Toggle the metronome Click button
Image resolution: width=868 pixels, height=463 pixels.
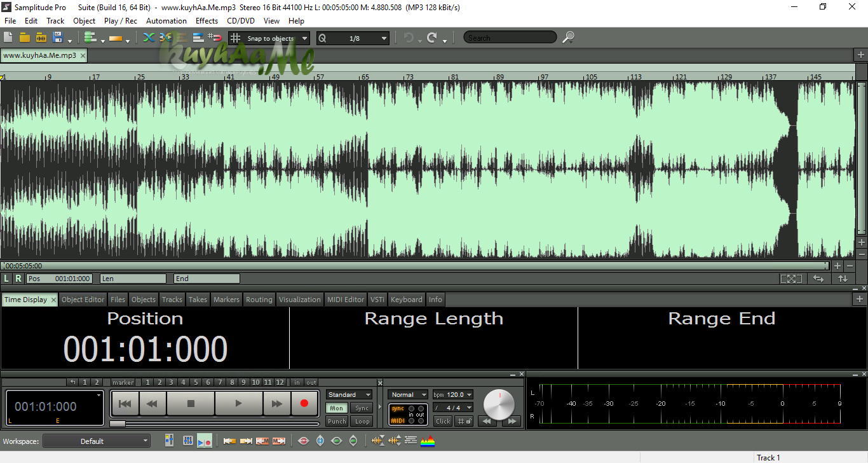[443, 421]
